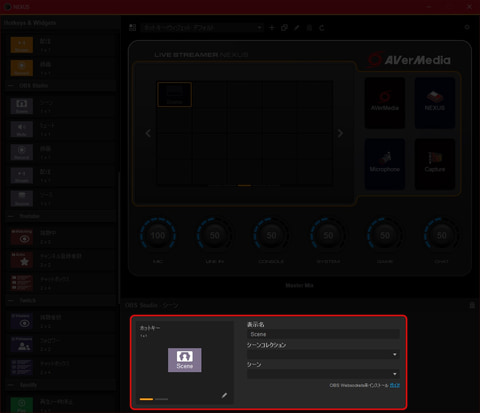Viewport: 480px width, 413px height.
Task: Open the シーンコレクション dropdown
Action: (323, 354)
